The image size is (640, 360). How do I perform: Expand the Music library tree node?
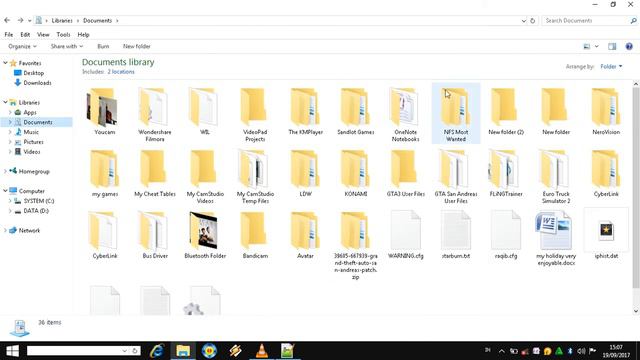pyautogui.click(x=10, y=132)
